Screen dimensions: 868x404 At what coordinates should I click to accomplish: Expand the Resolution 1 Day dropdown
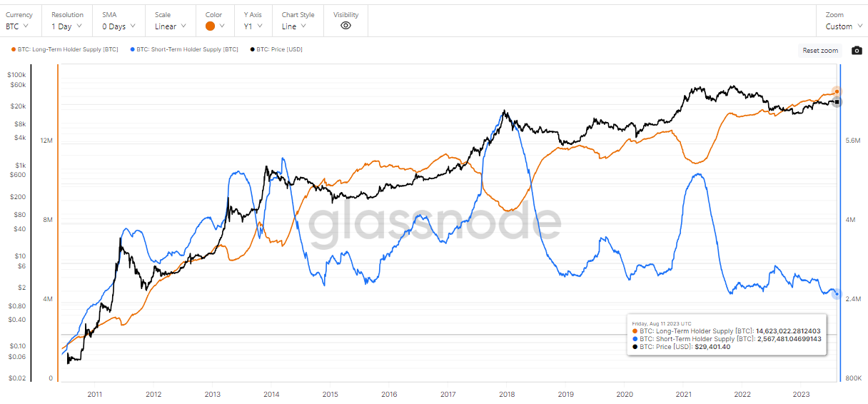[x=67, y=26]
